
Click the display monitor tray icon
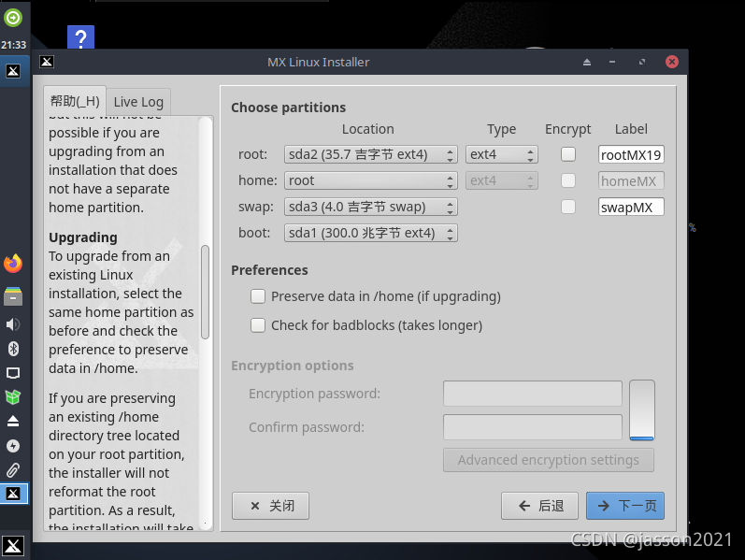coord(13,373)
